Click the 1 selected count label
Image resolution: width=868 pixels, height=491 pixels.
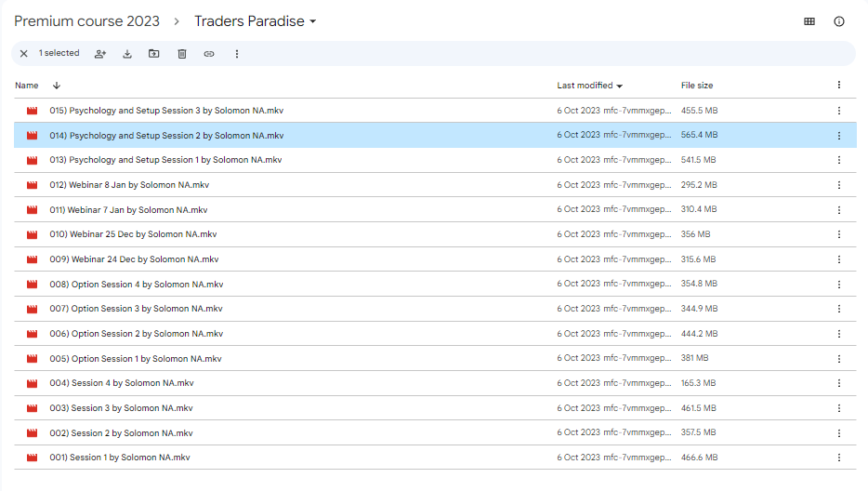pos(59,53)
